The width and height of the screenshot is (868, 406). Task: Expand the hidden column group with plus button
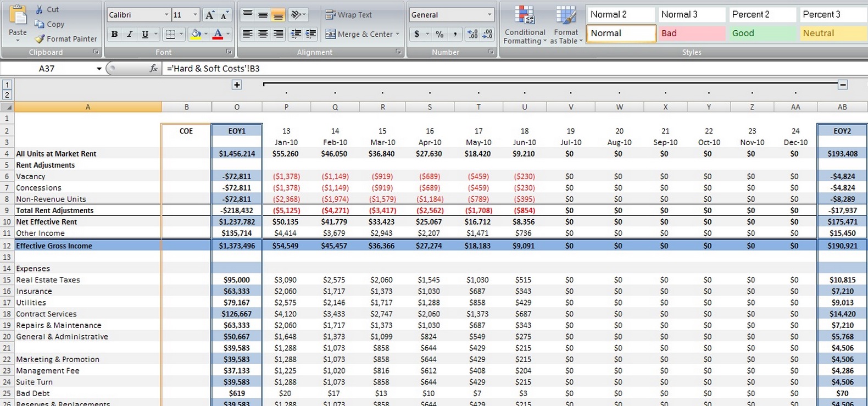[x=237, y=85]
